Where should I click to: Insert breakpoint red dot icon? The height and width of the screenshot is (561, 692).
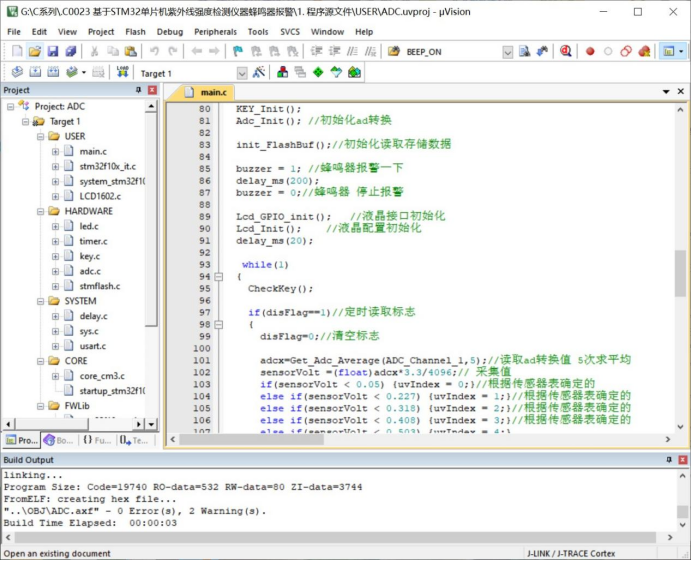coord(590,51)
